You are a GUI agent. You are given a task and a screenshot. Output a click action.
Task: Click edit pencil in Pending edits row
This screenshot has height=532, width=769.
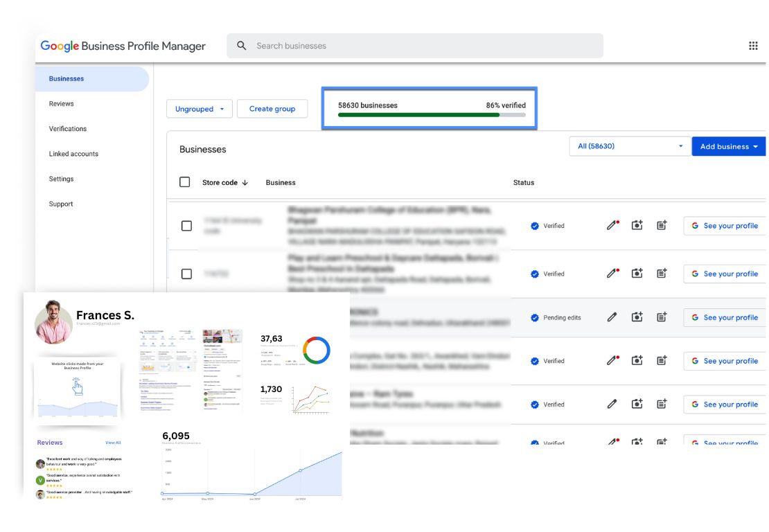[x=612, y=317]
